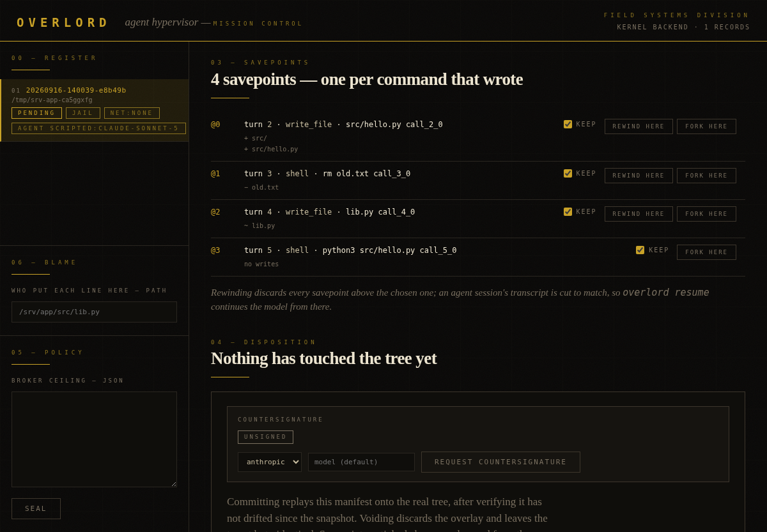Click the @2 savepoint label
The height and width of the screenshot is (532, 767).
coord(215,212)
